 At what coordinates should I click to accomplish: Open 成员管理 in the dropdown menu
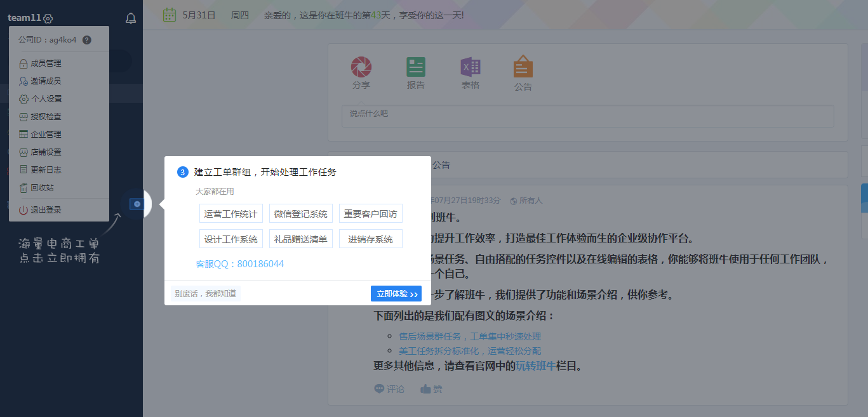46,63
